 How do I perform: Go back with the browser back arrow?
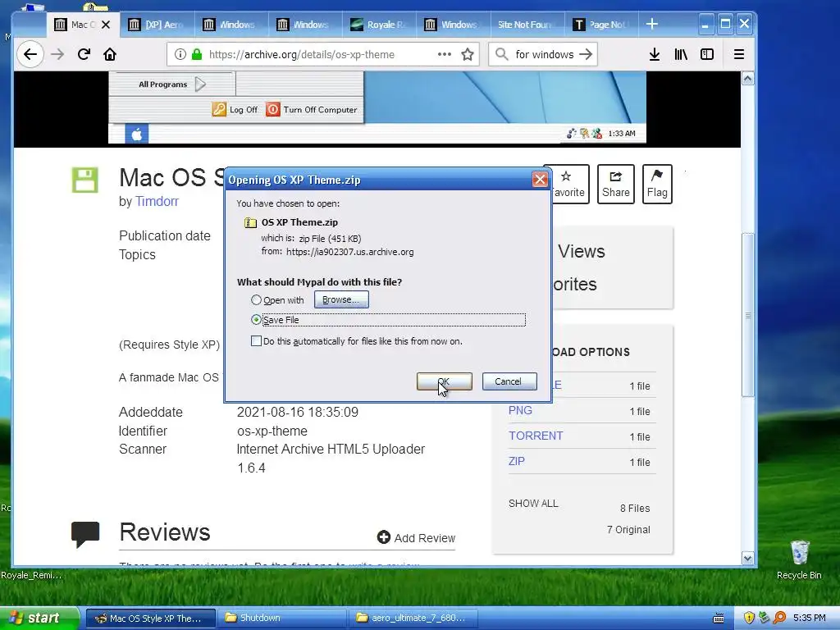point(30,54)
